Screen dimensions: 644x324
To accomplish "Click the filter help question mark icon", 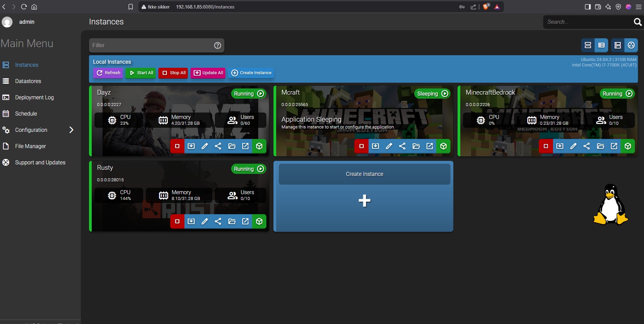I will coord(218,45).
